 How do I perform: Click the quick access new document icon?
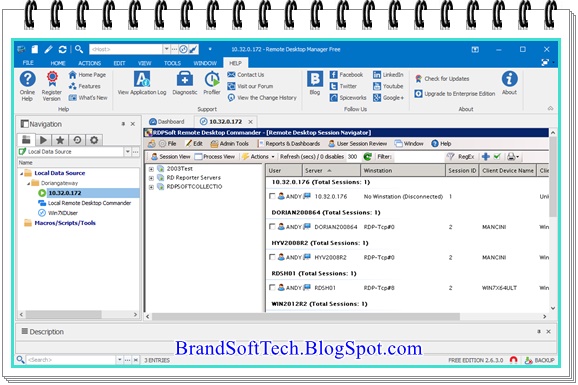35,49
